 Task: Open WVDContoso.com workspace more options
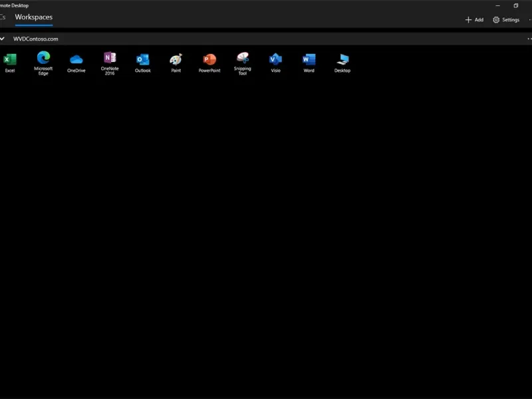[x=529, y=39]
